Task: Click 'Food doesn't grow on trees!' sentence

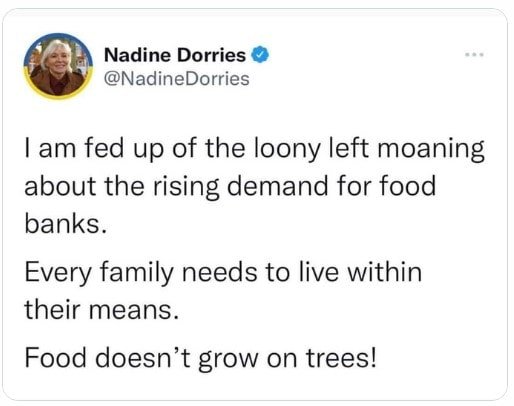Action: [x=201, y=359]
